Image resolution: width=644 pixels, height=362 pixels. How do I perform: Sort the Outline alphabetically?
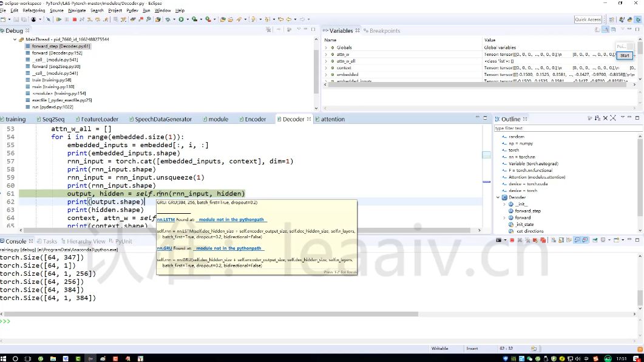tap(597, 118)
